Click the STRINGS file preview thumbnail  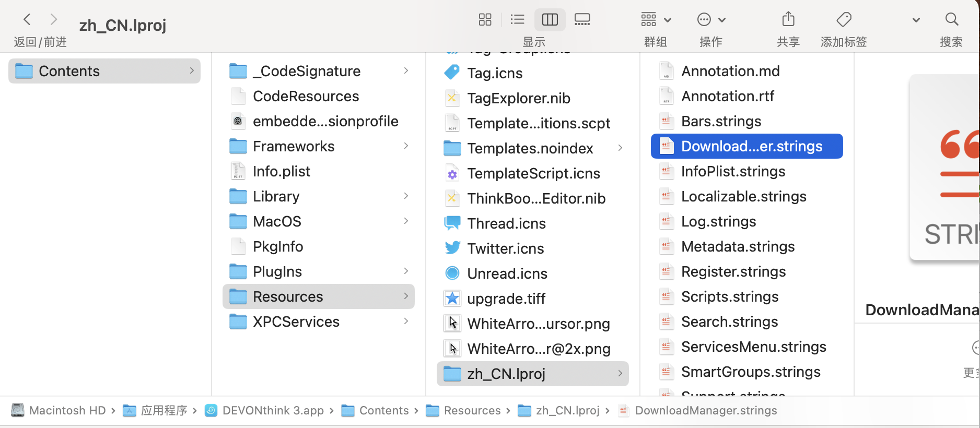tap(946, 167)
